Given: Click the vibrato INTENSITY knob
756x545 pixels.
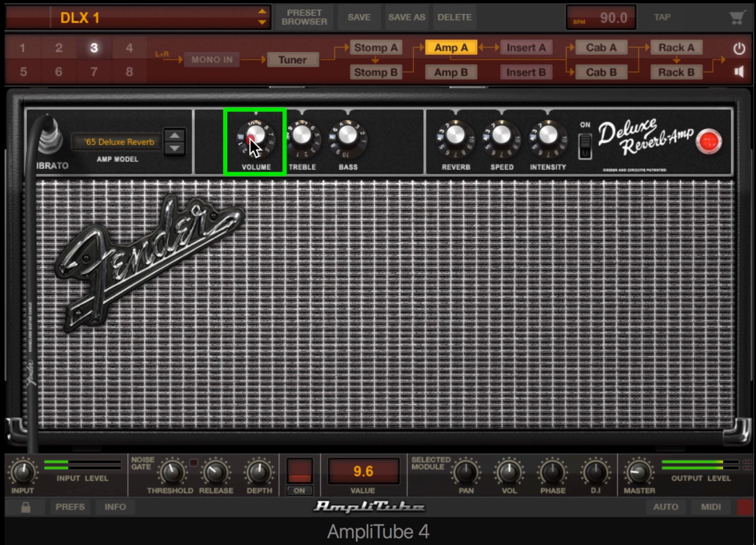Looking at the screenshot, I should 548,135.
